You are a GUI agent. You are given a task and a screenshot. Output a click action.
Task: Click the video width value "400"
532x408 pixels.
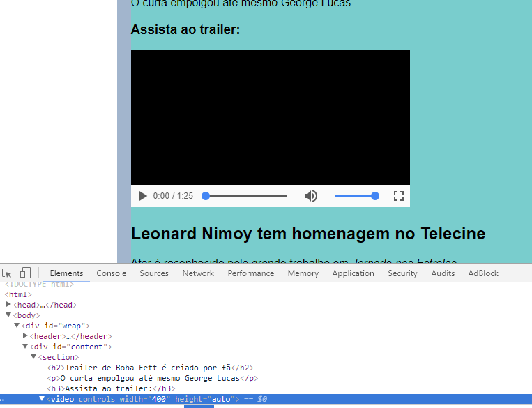[159, 399]
